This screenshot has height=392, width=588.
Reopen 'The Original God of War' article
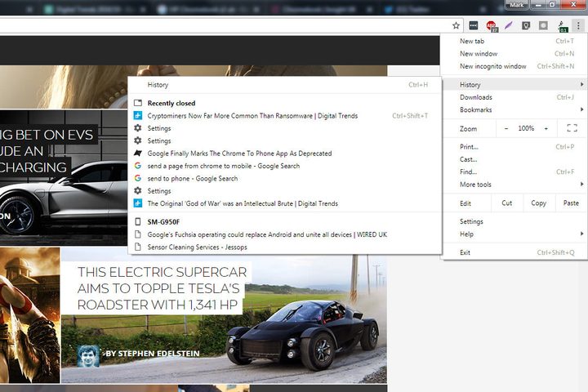pyautogui.click(x=285, y=203)
